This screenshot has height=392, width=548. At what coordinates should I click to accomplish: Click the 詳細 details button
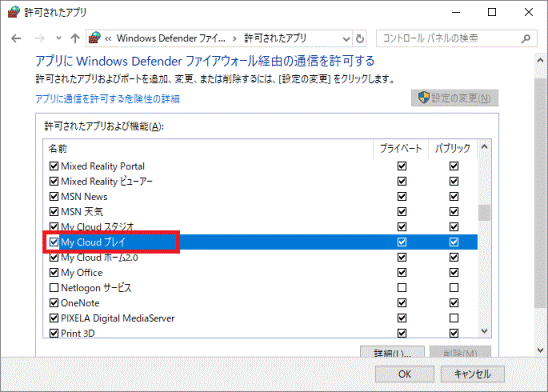tap(392, 352)
